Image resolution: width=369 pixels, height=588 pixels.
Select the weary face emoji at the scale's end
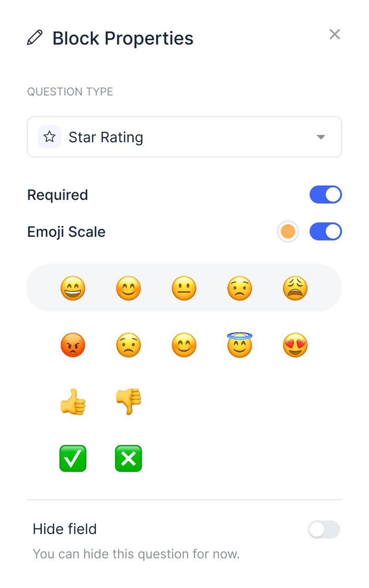(x=295, y=288)
